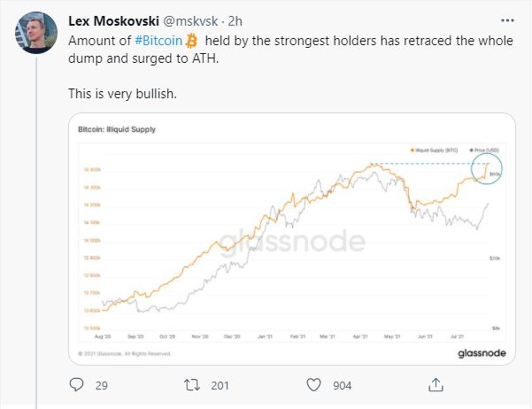This screenshot has width=532, height=409.
Task: Open the #Bitcoin hashtag link
Action: click(158, 41)
